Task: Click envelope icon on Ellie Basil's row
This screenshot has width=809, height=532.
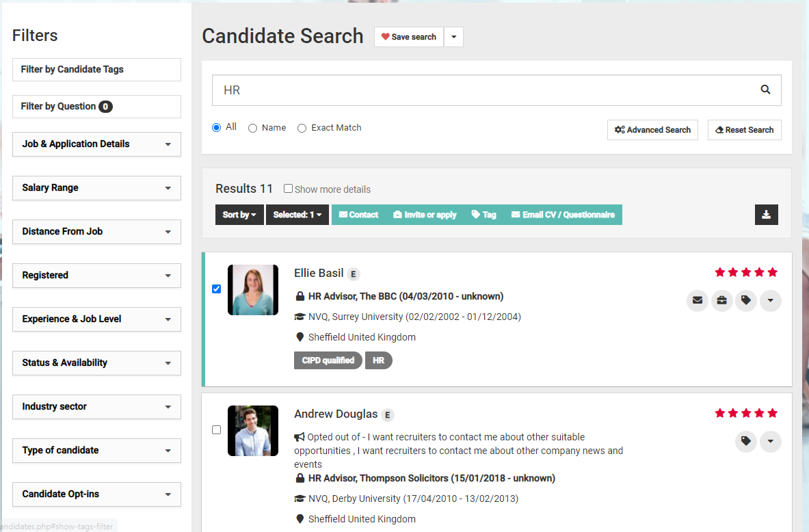Action: coord(697,300)
